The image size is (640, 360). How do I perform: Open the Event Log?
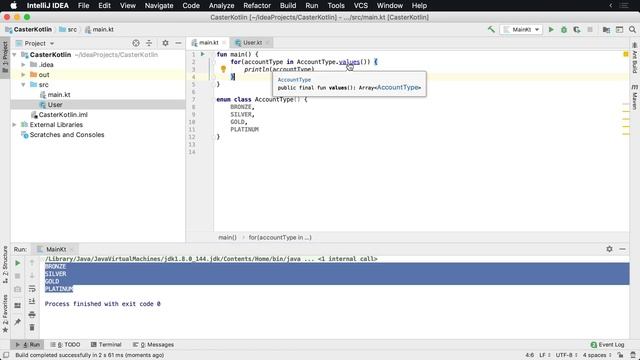pyautogui.click(x=607, y=344)
